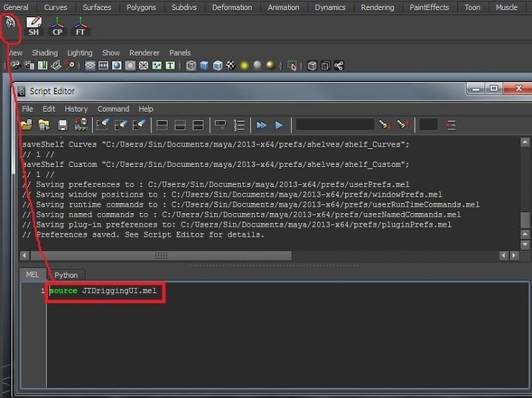Click the high quality rendering sphere icon

(270, 65)
